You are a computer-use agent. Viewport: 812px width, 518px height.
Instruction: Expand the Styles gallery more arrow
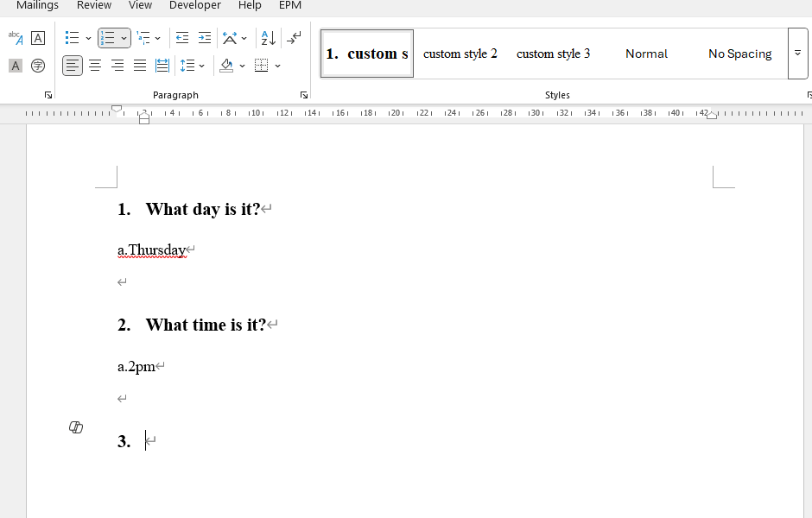[x=797, y=54]
